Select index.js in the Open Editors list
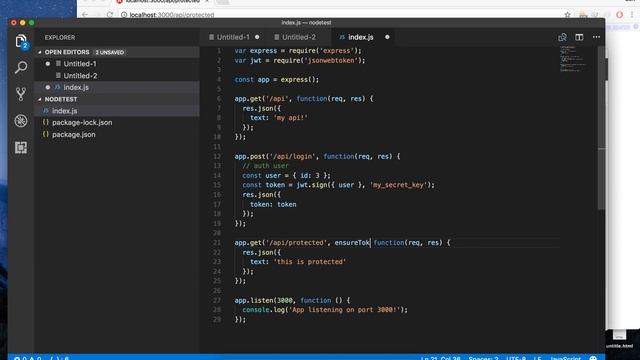The height and width of the screenshot is (360, 640). [117, 87]
